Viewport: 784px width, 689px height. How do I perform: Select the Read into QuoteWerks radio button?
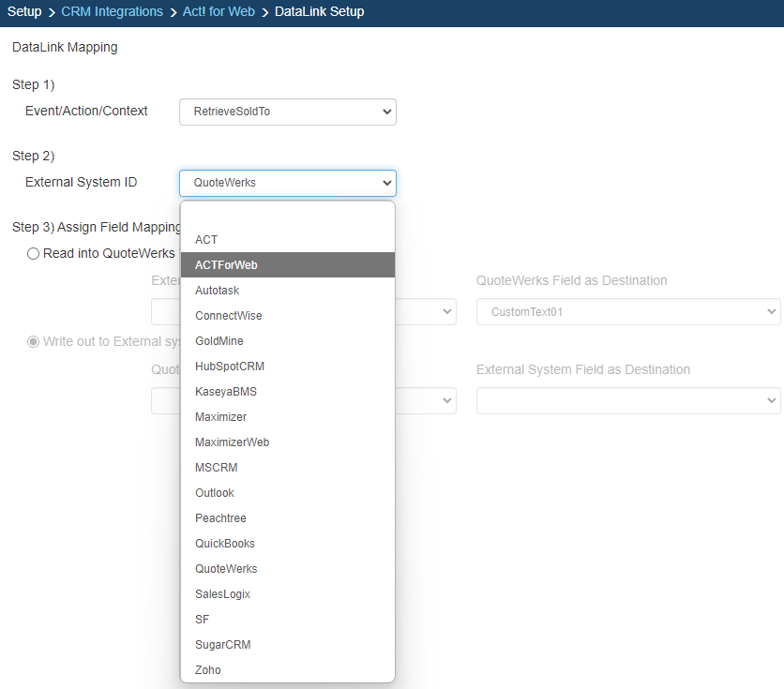(34, 253)
